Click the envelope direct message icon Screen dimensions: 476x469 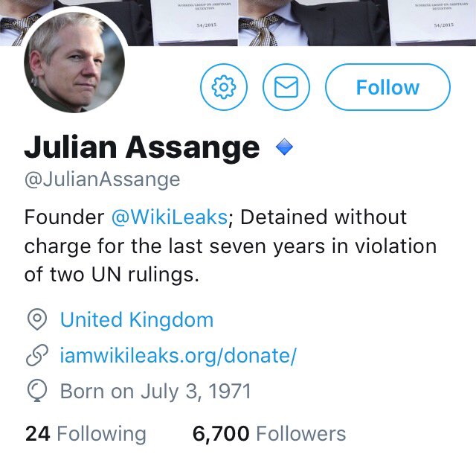[286, 88]
